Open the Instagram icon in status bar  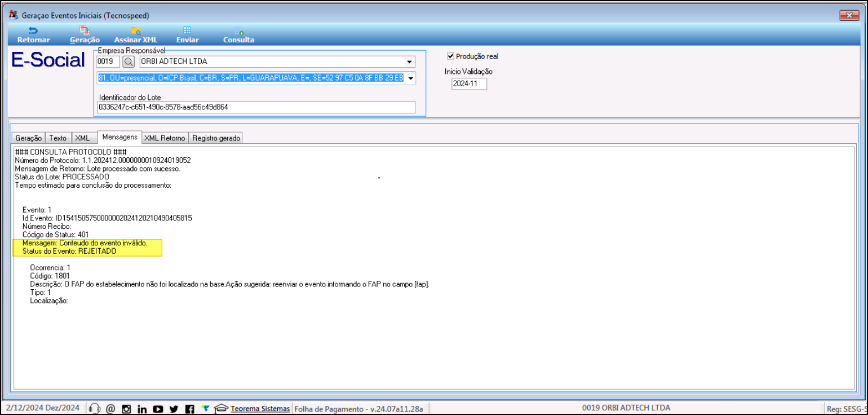(x=126, y=409)
